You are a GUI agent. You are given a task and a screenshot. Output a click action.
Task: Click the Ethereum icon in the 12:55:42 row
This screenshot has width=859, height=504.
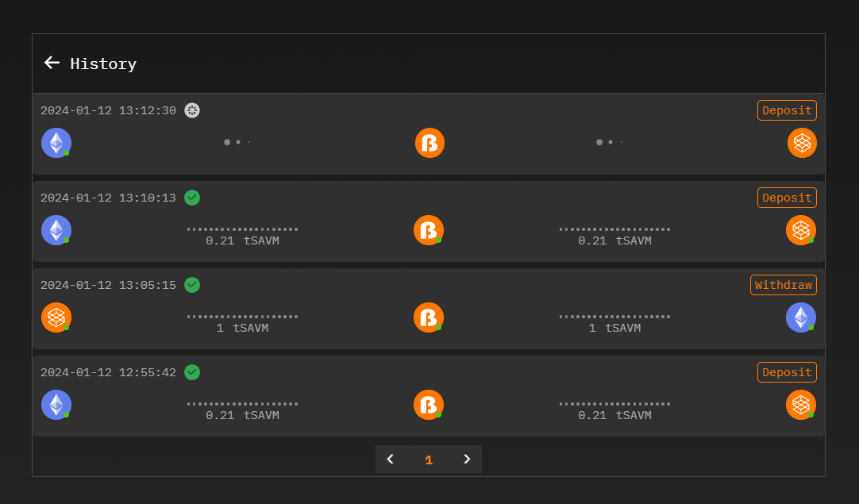pyautogui.click(x=56, y=405)
